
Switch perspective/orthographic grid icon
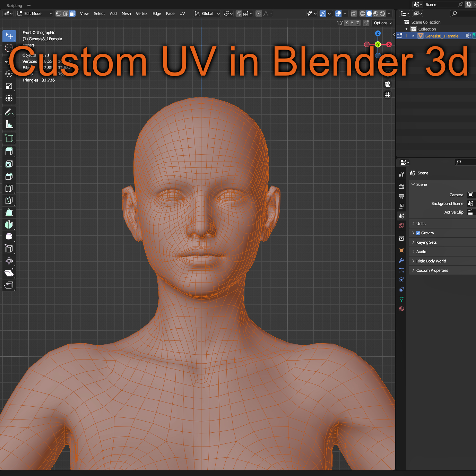[x=388, y=95]
